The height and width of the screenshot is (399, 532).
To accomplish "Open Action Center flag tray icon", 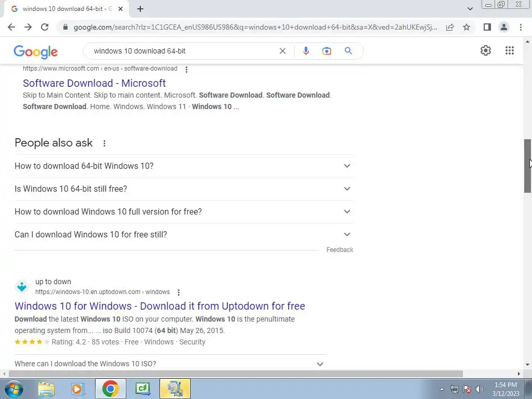I will (x=467, y=389).
